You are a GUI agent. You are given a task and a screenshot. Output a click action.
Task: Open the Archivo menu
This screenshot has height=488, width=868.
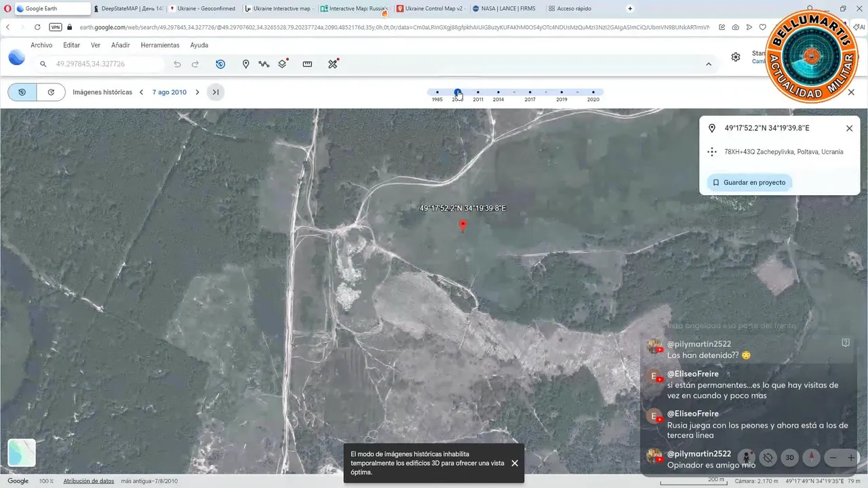41,45
